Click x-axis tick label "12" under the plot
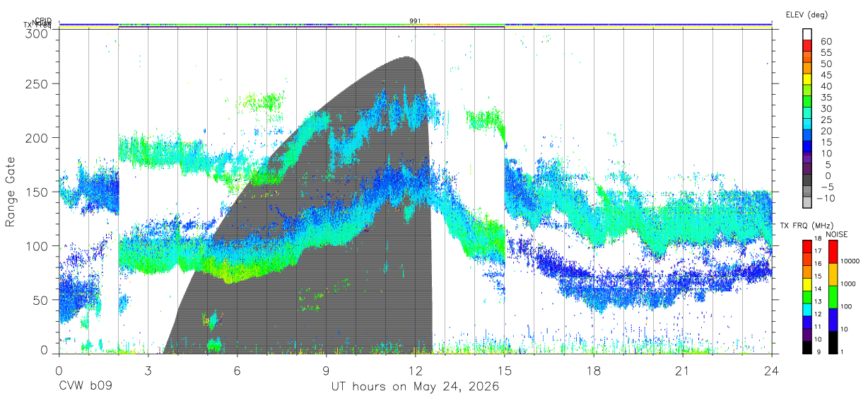 tap(416, 371)
